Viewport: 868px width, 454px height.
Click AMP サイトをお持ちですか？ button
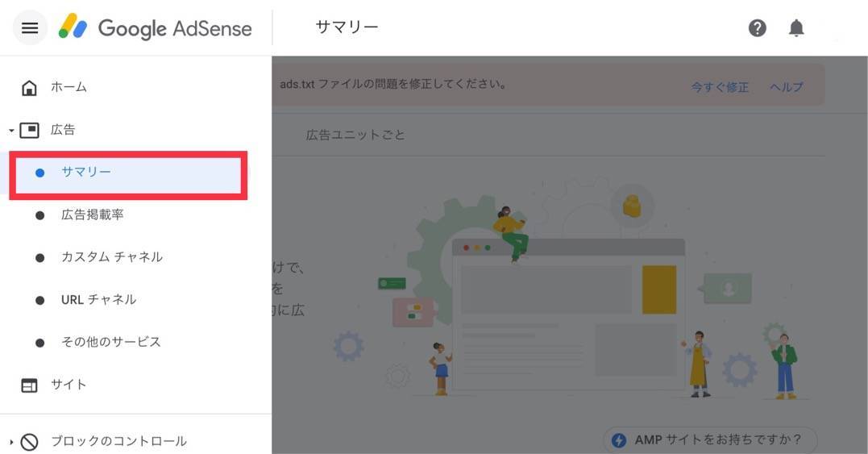point(710,440)
